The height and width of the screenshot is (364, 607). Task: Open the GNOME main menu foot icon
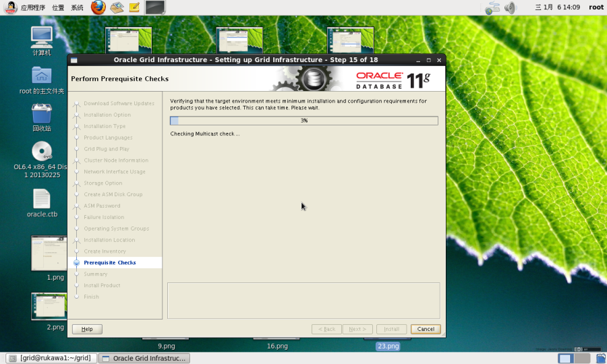pos(10,7)
